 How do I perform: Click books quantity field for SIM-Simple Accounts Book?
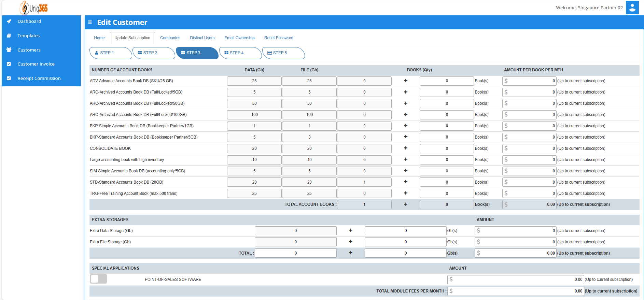tap(447, 171)
